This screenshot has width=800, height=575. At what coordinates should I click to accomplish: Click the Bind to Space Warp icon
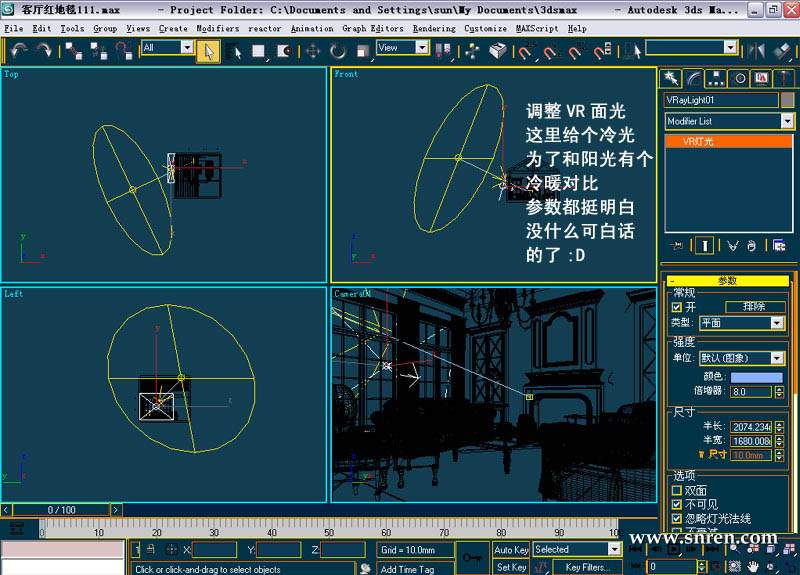[123, 51]
